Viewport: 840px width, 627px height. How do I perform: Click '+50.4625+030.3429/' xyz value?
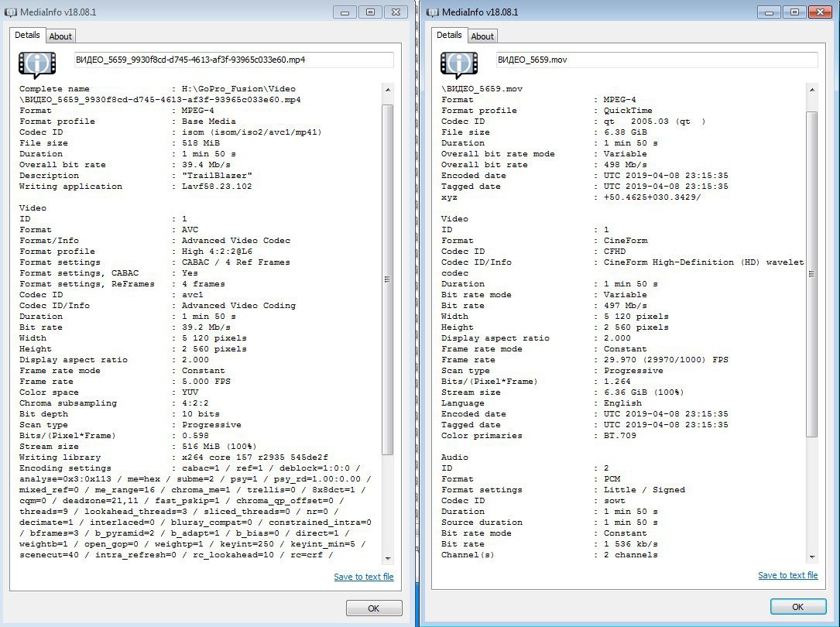tap(652, 197)
